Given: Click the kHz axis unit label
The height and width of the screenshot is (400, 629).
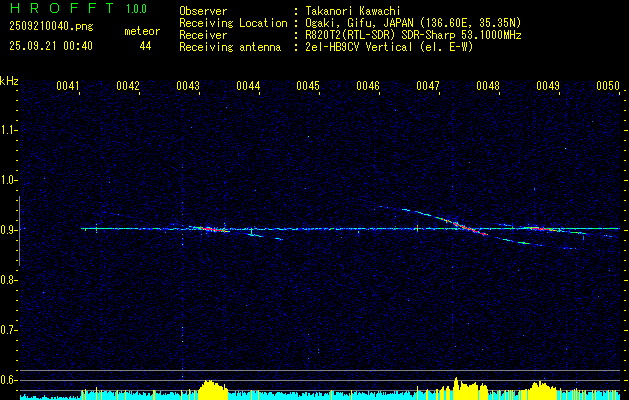Looking at the screenshot, I should [9, 81].
